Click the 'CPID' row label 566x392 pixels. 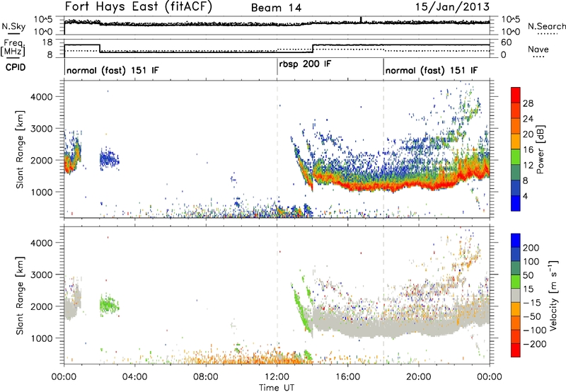pos(16,67)
